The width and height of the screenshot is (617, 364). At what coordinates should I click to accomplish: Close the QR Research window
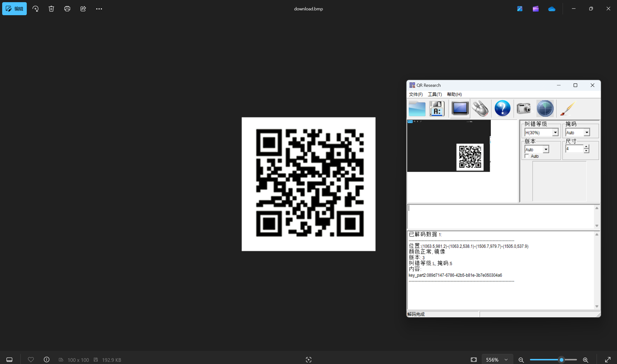click(x=592, y=85)
